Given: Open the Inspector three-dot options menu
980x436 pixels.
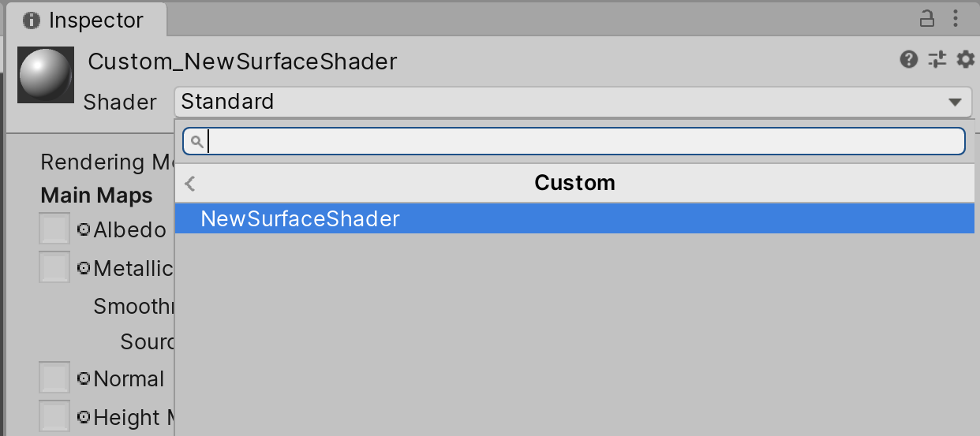Looking at the screenshot, I should tap(956, 19).
